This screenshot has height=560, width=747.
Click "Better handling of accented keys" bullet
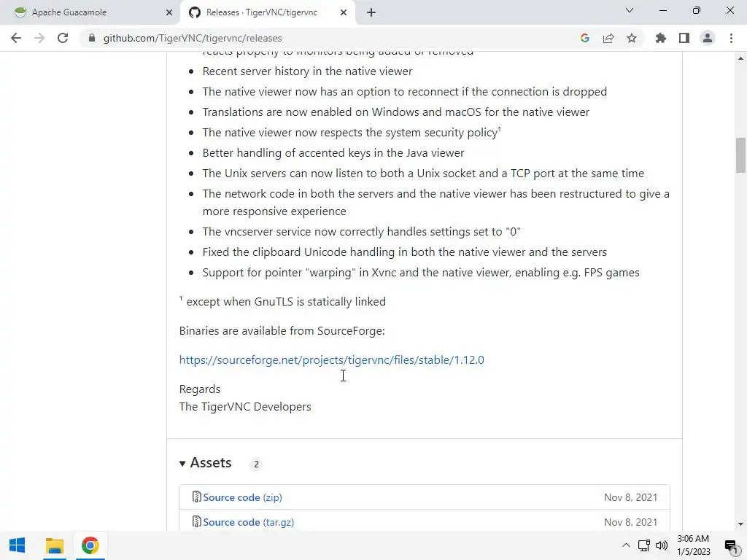(333, 153)
